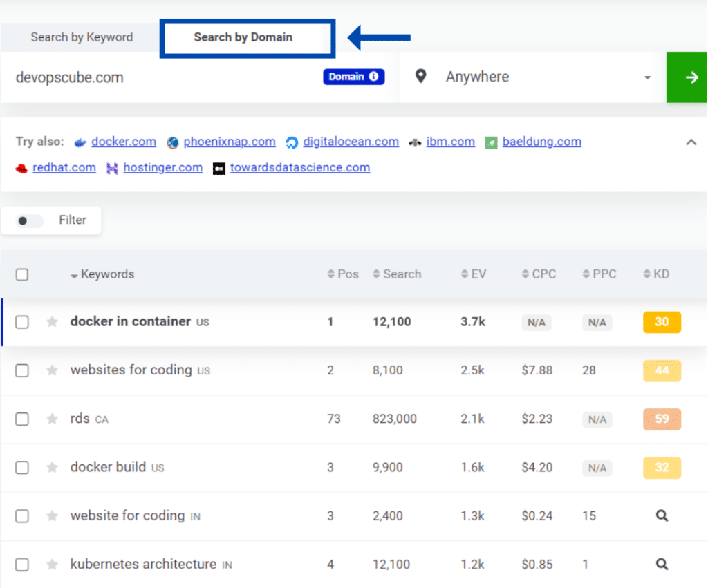Favorite the 'docker in container' keyword star
The width and height of the screenshot is (708, 588).
52,321
